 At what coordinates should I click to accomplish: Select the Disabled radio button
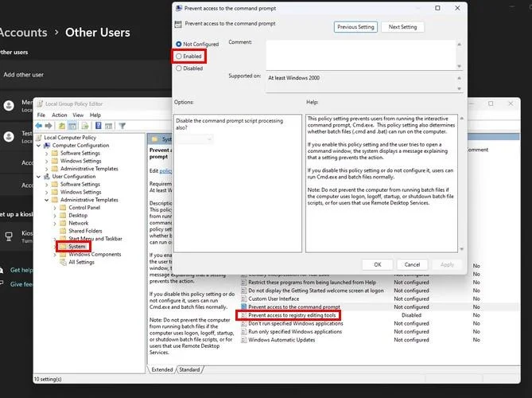[x=178, y=68]
